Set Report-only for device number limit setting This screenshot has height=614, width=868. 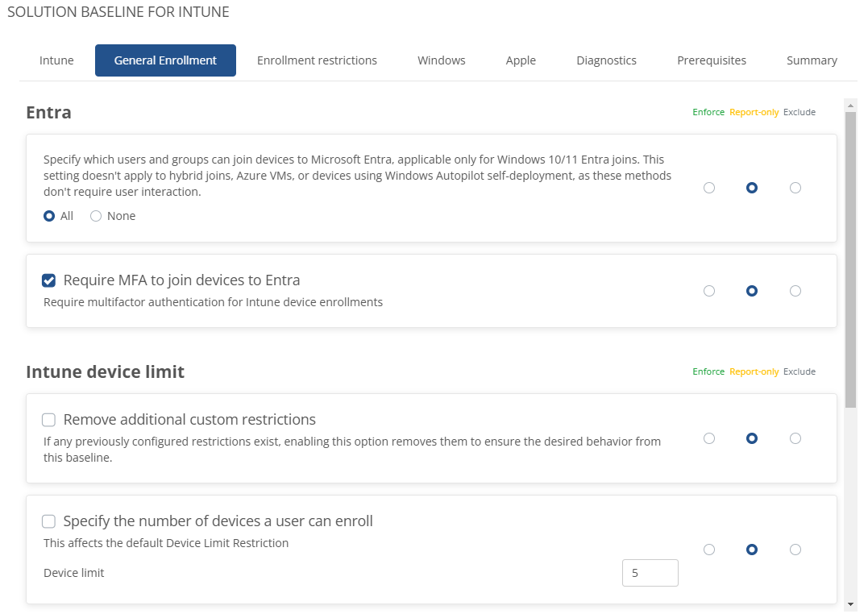pos(752,550)
